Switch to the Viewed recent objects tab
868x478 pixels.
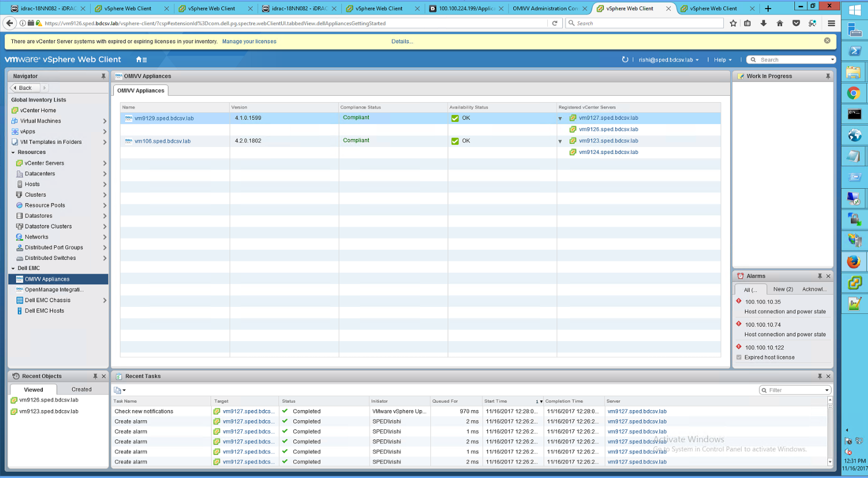point(33,389)
